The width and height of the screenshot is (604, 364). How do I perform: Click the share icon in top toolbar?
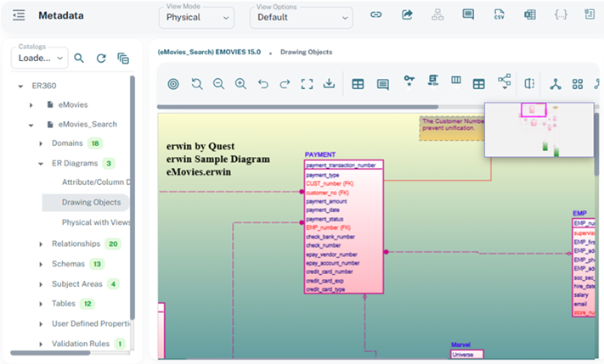[407, 14]
